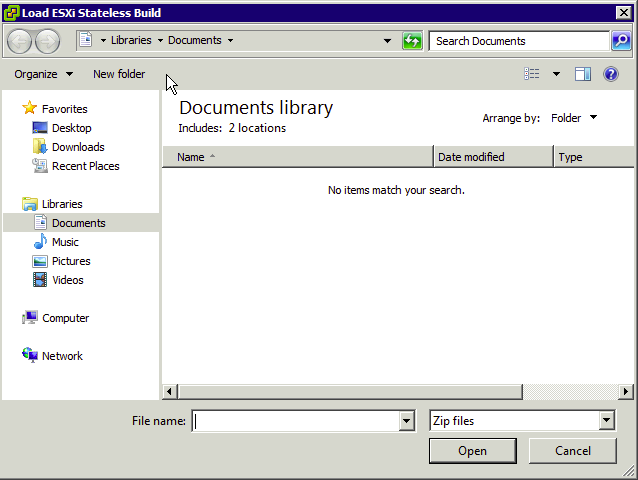Click the Forward navigation arrow

[47, 41]
